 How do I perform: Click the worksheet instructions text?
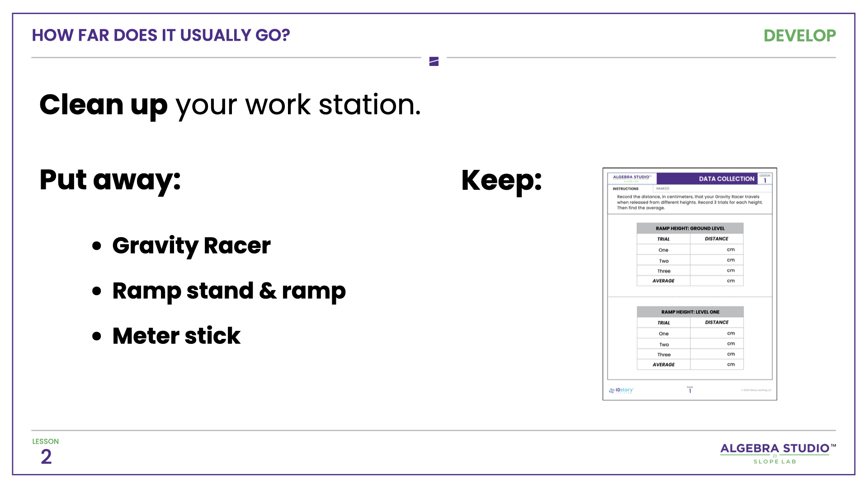pyautogui.click(x=689, y=202)
